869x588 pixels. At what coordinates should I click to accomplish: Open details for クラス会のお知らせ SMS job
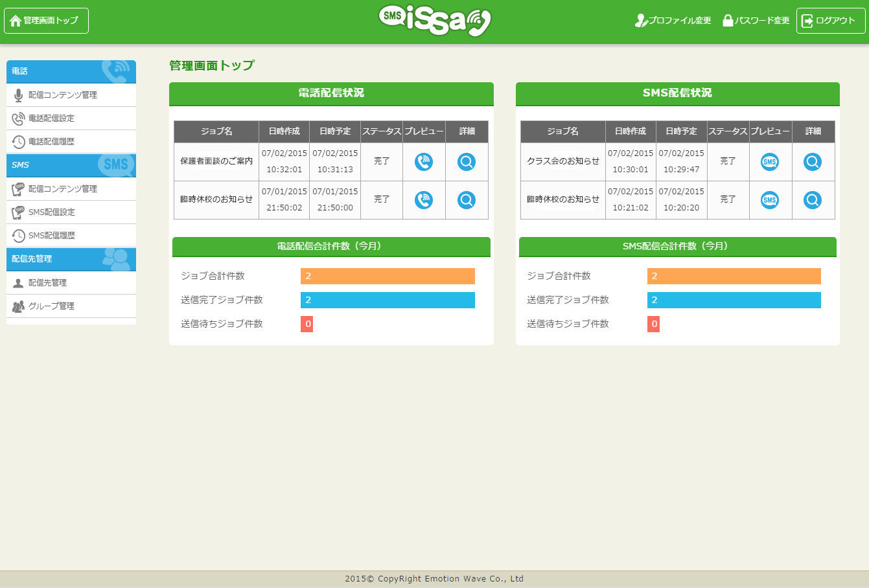click(813, 162)
